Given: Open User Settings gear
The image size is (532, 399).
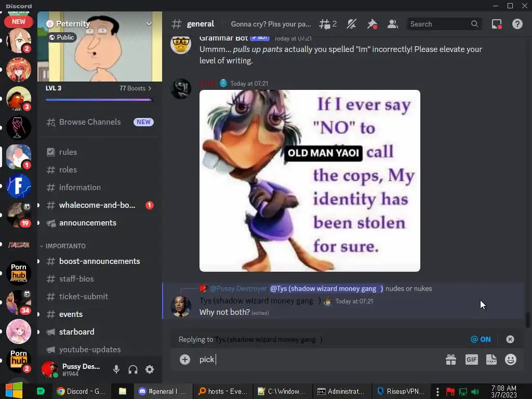Looking at the screenshot, I should [x=150, y=369].
